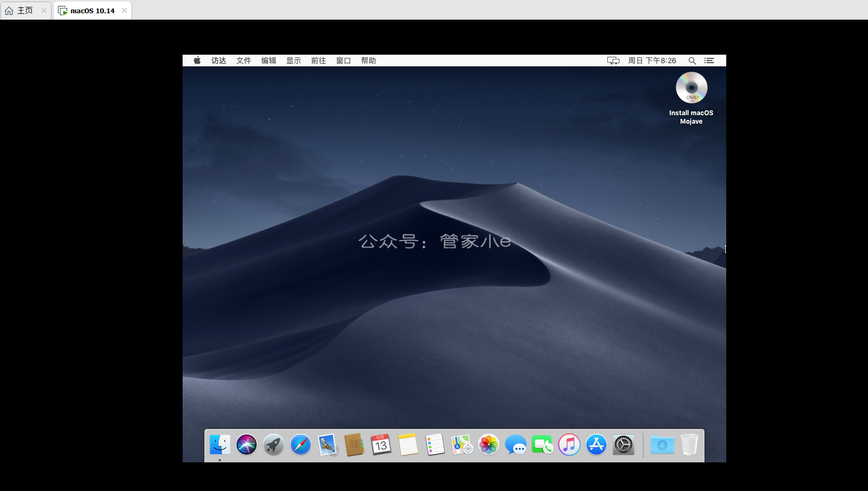Open Notes app in Dock
This screenshot has height=491, width=868.
point(408,445)
